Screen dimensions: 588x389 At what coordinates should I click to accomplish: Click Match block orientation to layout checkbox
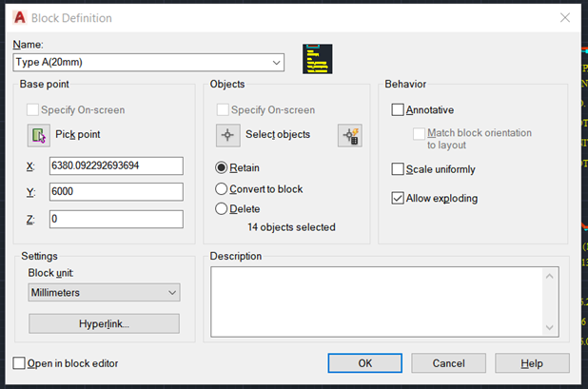419,133
